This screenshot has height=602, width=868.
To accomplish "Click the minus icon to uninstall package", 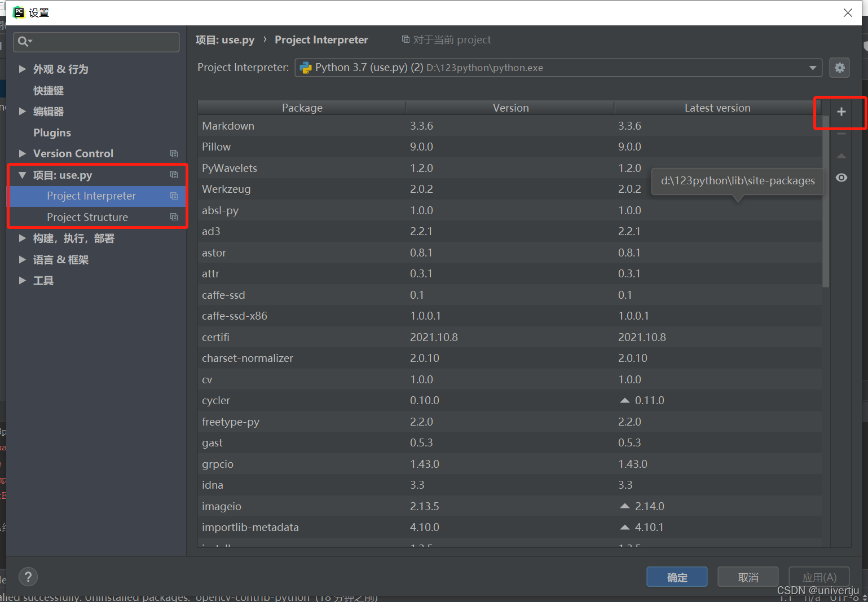I will pyautogui.click(x=841, y=134).
